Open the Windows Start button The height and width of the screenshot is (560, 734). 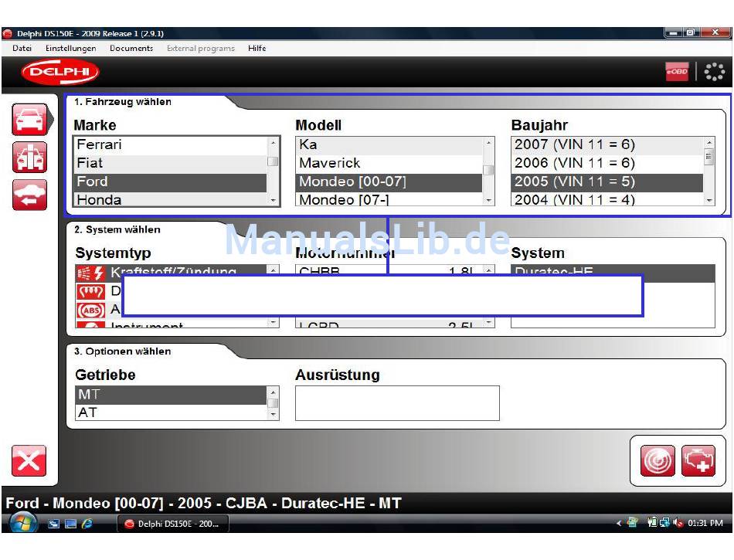(x=23, y=523)
